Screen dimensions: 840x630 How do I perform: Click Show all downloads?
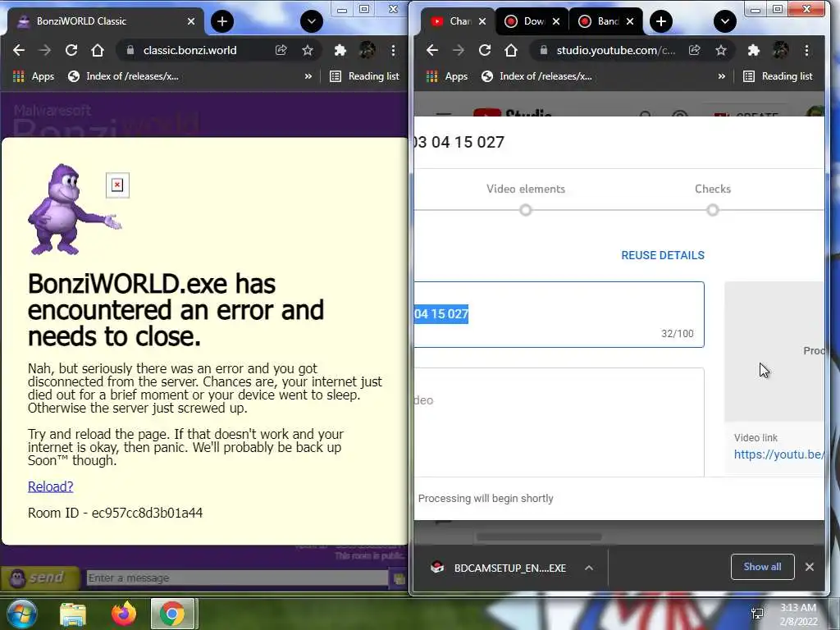click(x=762, y=567)
